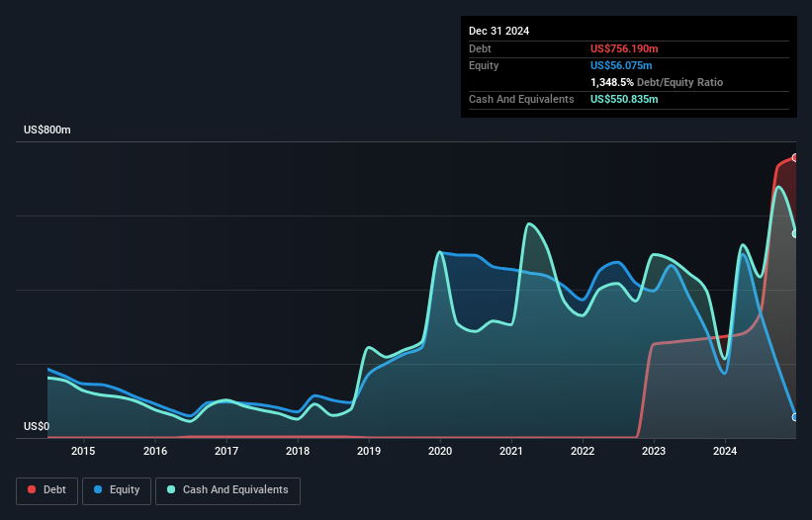Click the 2020 x-axis label

coord(440,451)
